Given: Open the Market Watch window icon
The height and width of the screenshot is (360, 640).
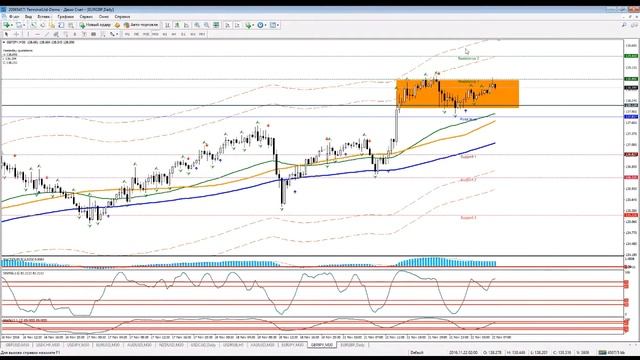Looking at the screenshot, I should coord(33,25).
